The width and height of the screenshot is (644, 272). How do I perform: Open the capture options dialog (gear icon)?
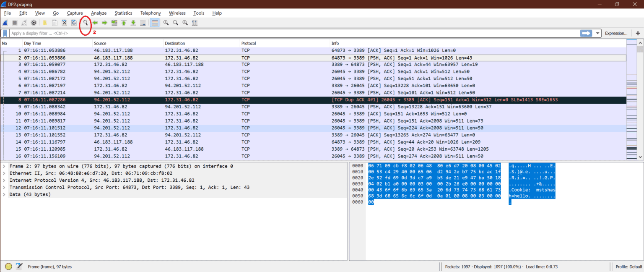click(x=34, y=23)
